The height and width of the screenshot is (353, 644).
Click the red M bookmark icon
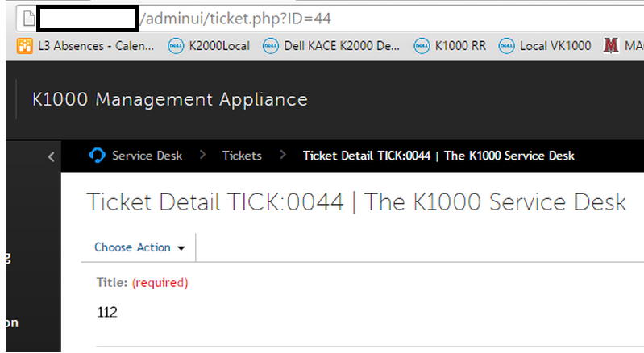pos(610,46)
